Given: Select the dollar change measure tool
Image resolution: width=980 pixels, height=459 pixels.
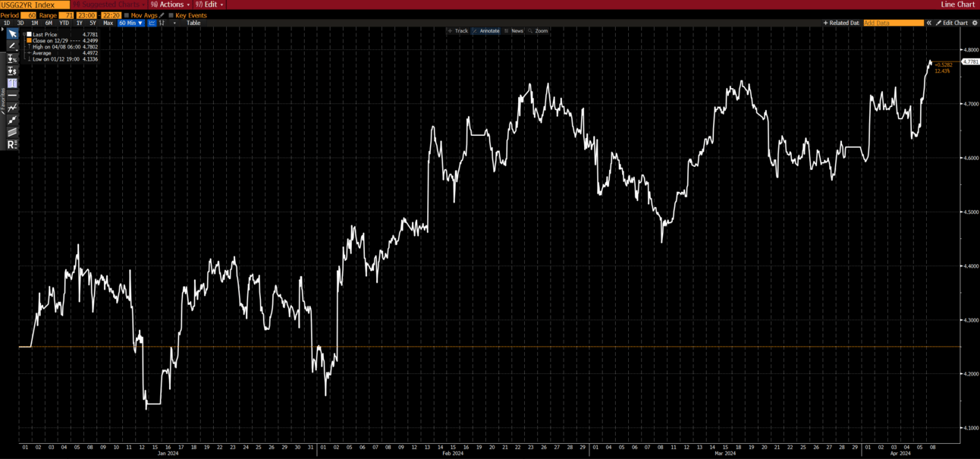Looking at the screenshot, I should [x=12, y=71].
